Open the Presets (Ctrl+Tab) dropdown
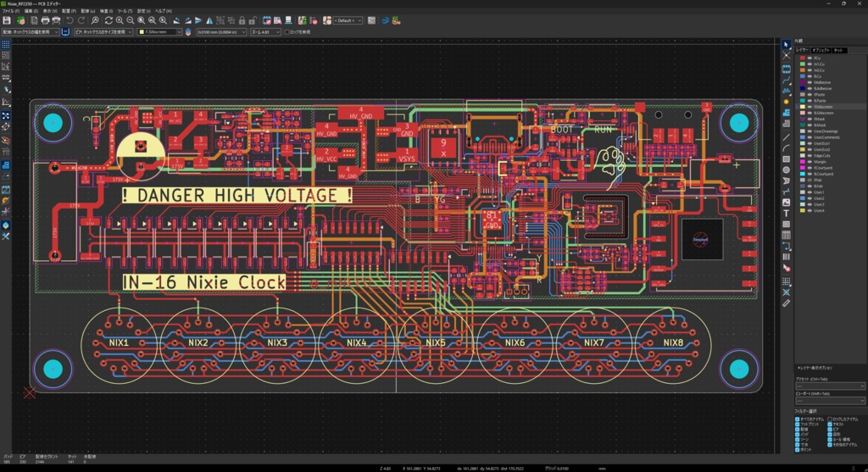The height and width of the screenshot is (472, 868). click(x=829, y=386)
